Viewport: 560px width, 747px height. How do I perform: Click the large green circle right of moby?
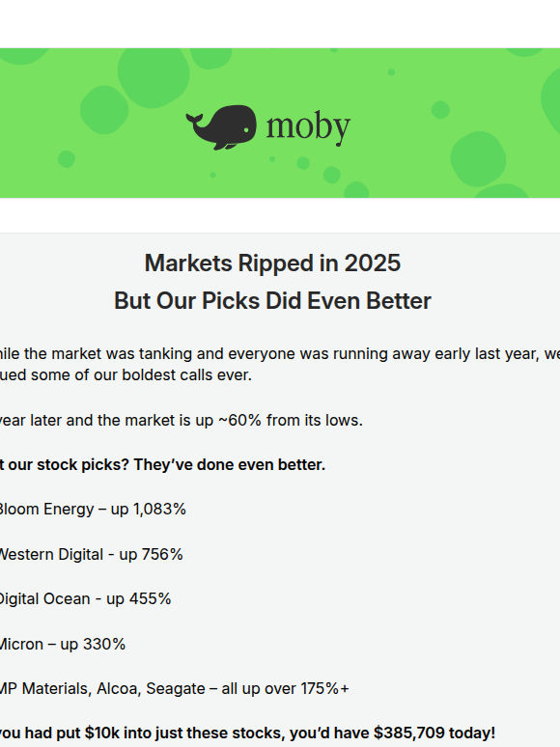(x=478, y=159)
